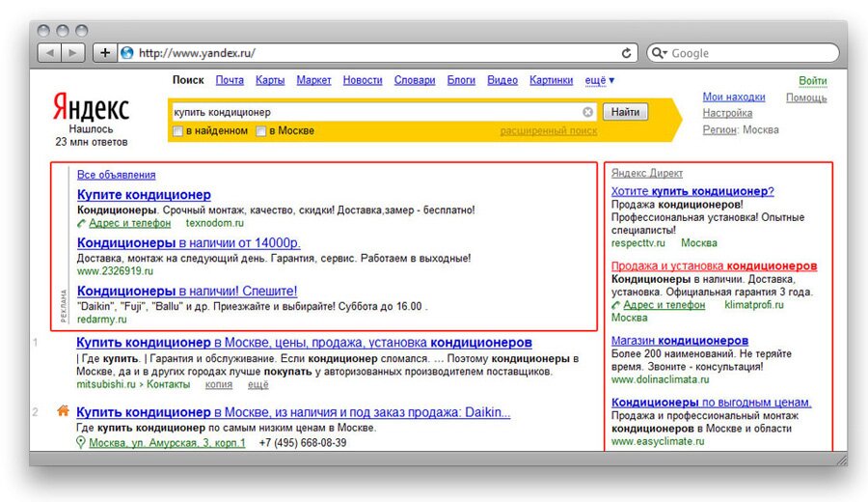Viewport: 868px width, 502px height.
Task: Click phone number +7 (495) 668-08-39
Action: tap(303, 443)
